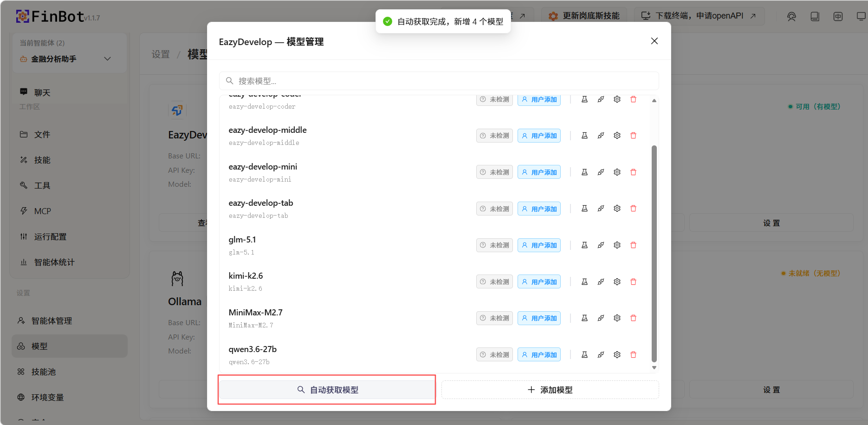The image size is (868, 425).
Task: Click the 未检测 tag for glm-5.1
Action: click(x=494, y=245)
